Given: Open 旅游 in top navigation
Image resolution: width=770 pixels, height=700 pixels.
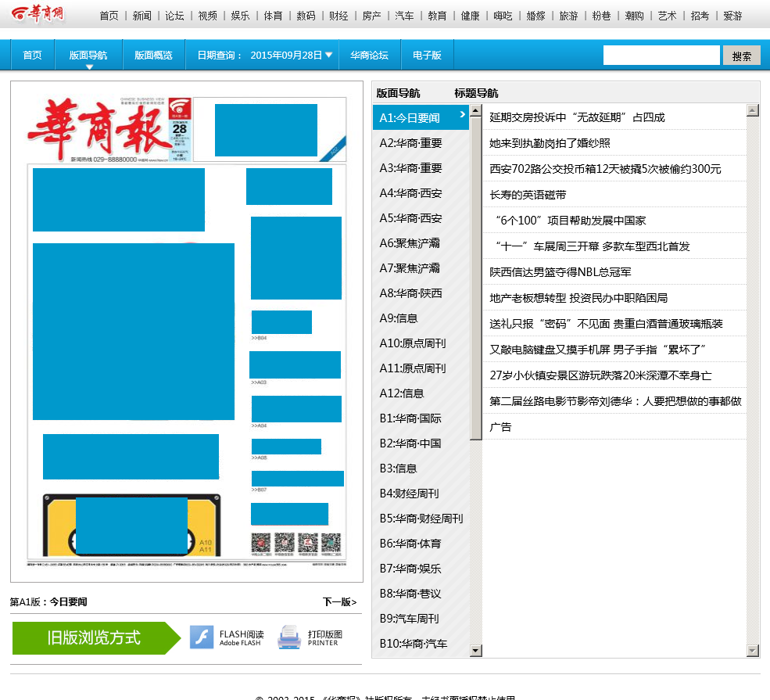Looking at the screenshot, I should click(568, 16).
